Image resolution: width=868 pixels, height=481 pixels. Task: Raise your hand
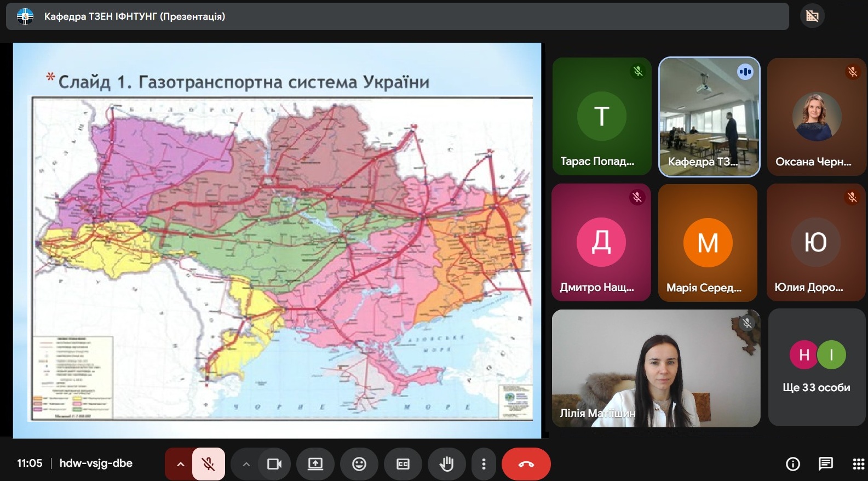(447, 464)
